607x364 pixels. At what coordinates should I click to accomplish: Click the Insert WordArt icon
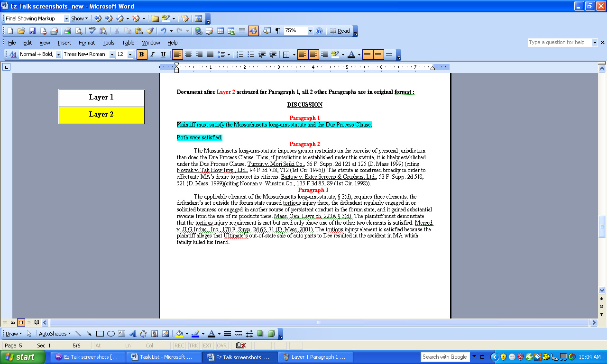coord(132,334)
